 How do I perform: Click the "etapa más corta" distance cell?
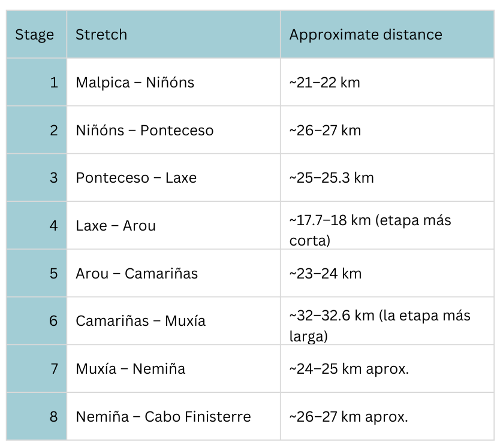370,230
